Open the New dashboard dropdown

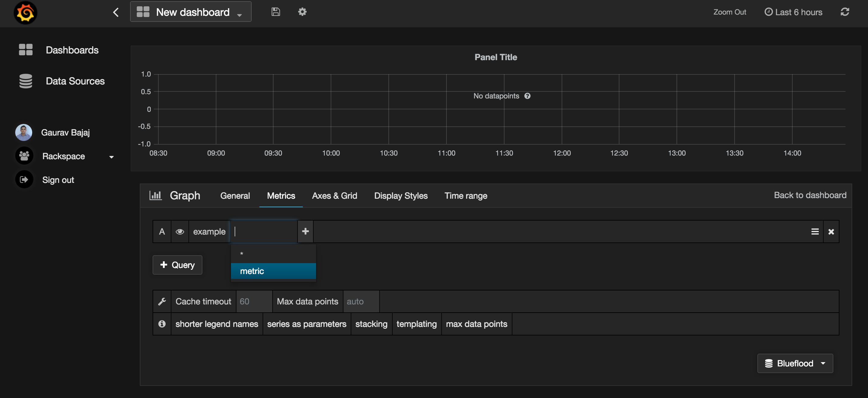[191, 12]
